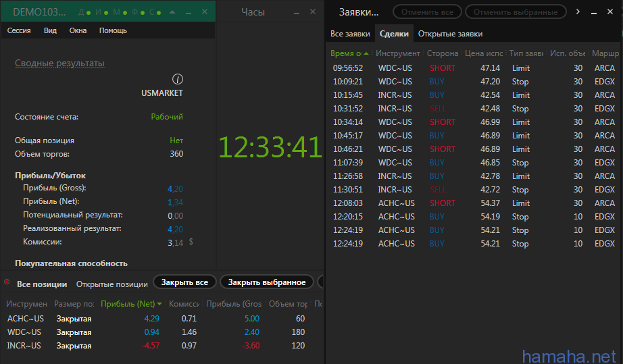Image resolution: width=623 pixels, height=364 pixels.
Task: Select the trade at 12:08:03
Action: coord(474,203)
